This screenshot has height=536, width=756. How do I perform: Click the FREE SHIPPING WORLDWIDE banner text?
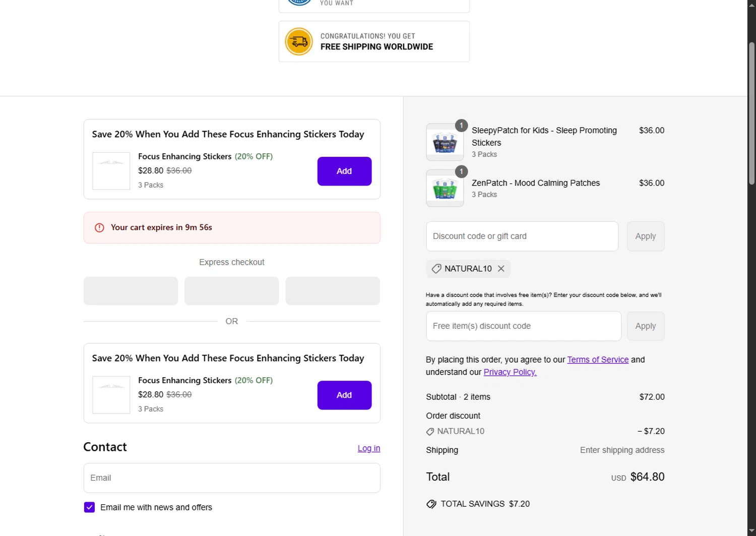pyautogui.click(x=376, y=47)
